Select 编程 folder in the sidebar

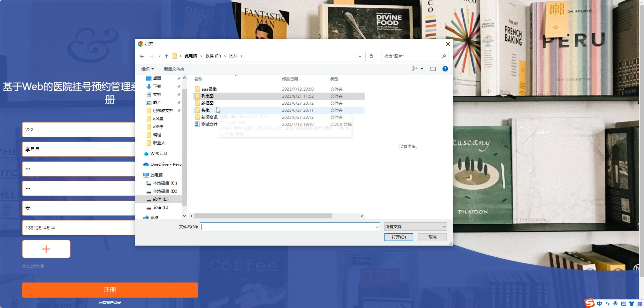(x=157, y=135)
